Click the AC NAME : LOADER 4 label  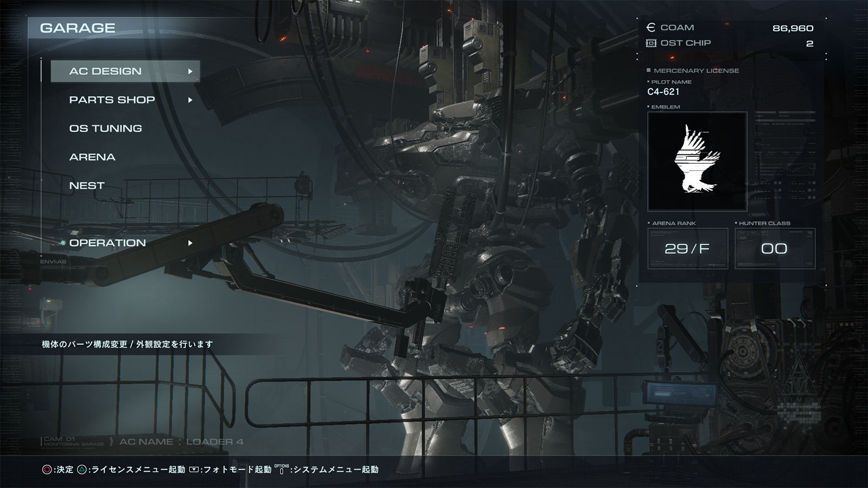[181, 442]
